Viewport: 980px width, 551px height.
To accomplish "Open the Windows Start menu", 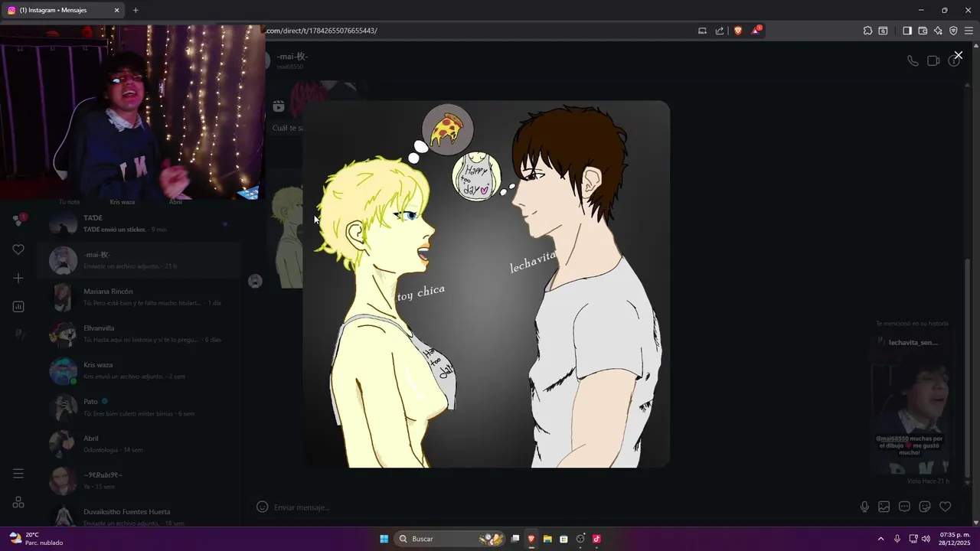I will 384,539.
